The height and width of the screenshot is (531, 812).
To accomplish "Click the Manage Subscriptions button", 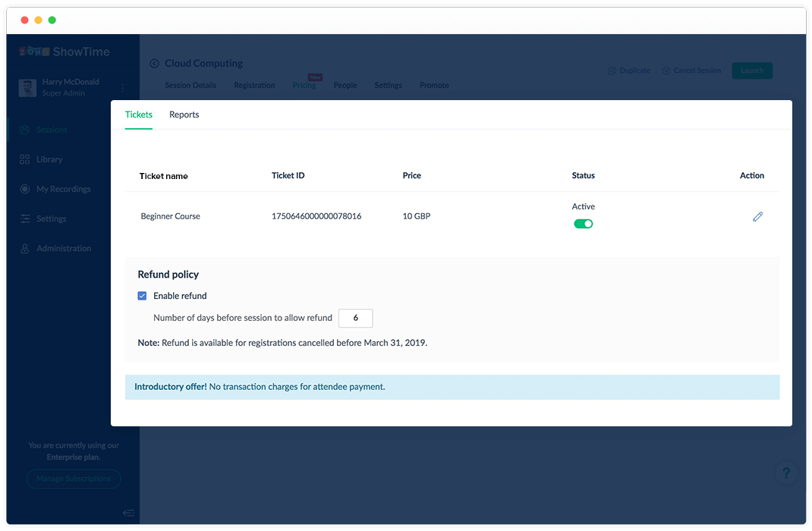I will click(74, 479).
